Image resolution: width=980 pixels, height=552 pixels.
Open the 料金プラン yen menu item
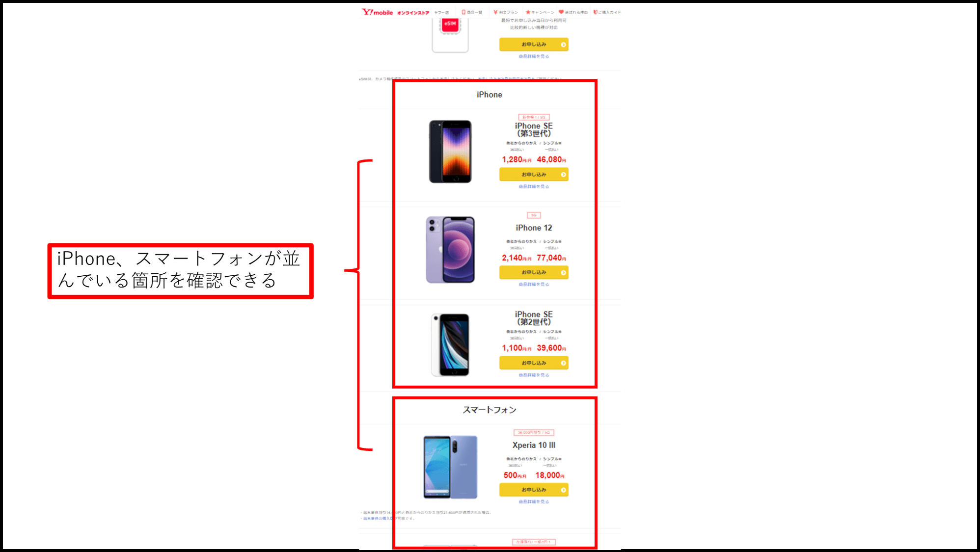[x=506, y=12]
